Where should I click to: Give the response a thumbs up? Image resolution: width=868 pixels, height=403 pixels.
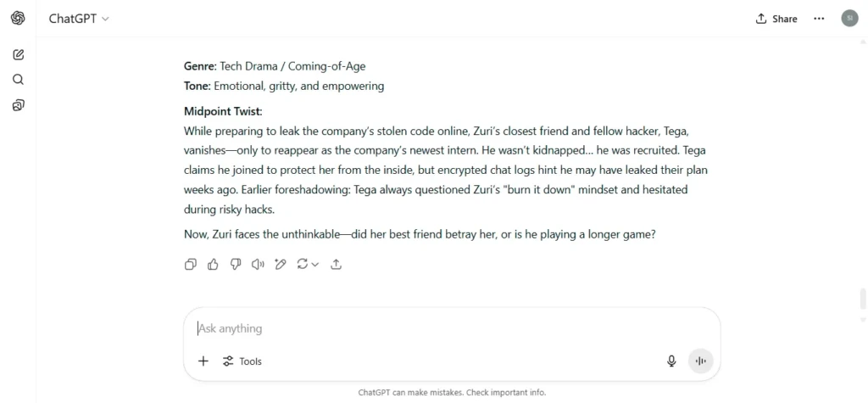coord(213,265)
